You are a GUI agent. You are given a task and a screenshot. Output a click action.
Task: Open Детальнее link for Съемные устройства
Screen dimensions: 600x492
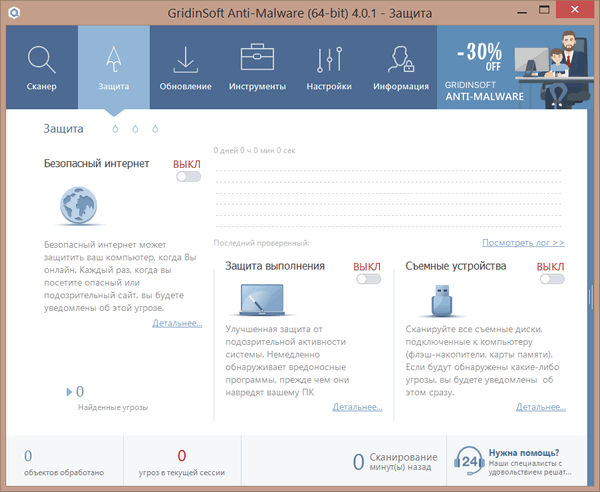(x=541, y=407)
